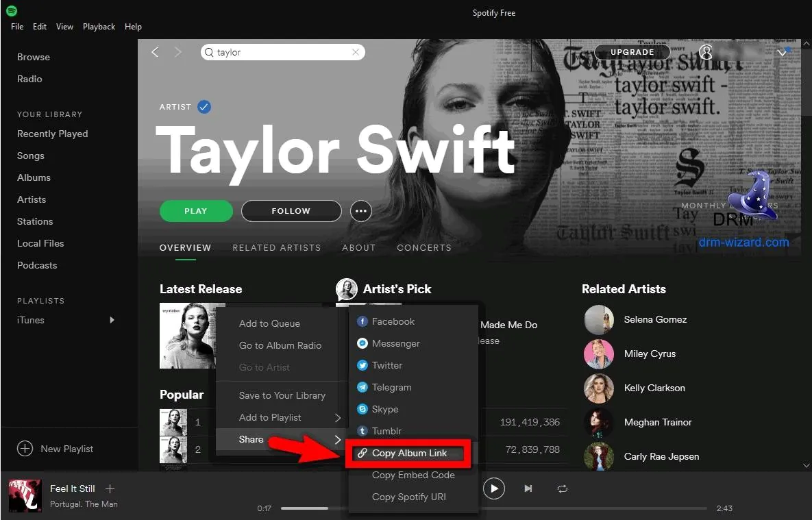Open Recently Played in library
812x520 pixels.
pyautogui.click(x=52, y=134)
